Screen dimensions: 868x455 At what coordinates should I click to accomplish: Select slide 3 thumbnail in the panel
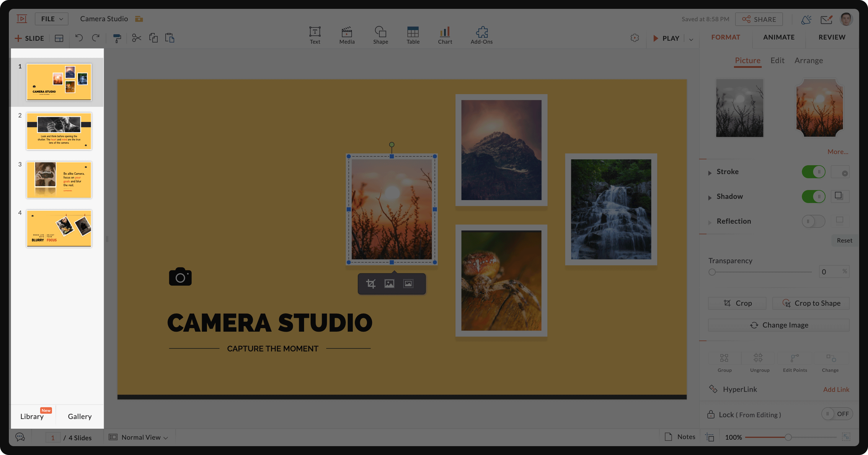coord(59,180)
